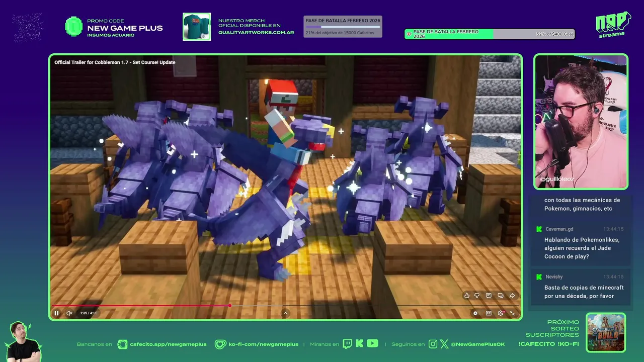The image size is (644, 362).
Task: Click the Build game giveaway thumbnail
Action: (606, 332)
